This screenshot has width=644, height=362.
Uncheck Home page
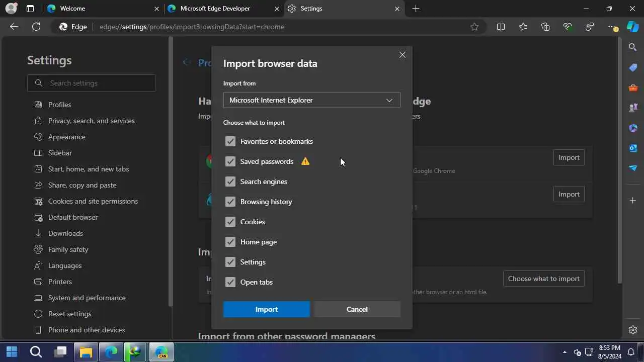230,242
